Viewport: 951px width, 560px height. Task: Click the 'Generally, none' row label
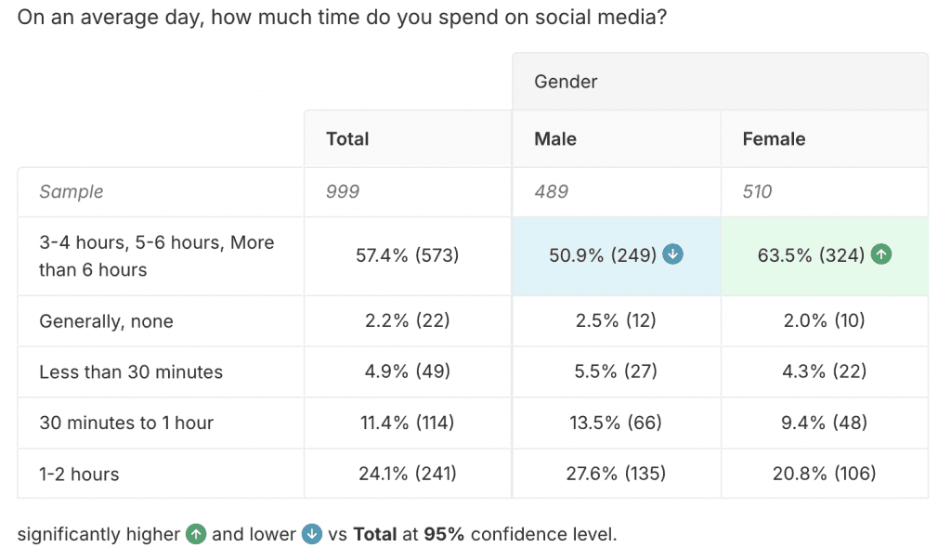click(106, 321)
